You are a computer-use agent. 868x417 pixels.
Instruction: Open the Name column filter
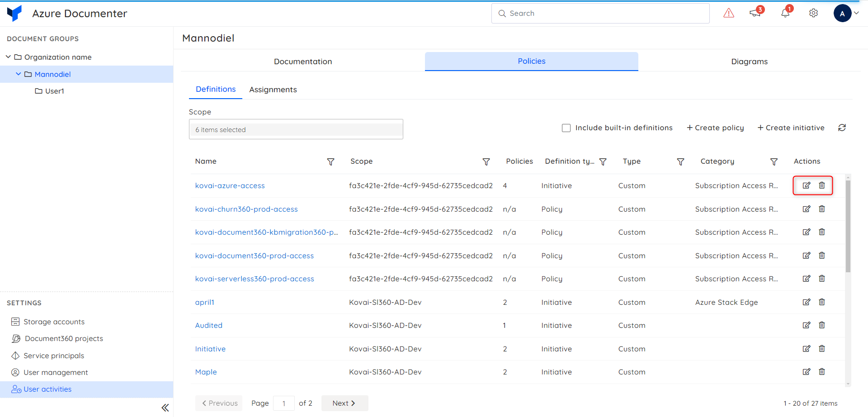click(330, 161)
